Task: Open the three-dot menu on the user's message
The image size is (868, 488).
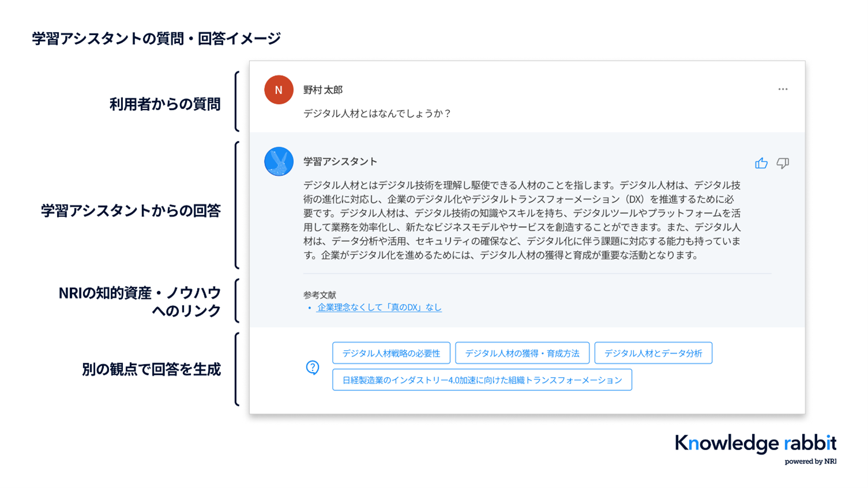Action: [x=783, y=89]
